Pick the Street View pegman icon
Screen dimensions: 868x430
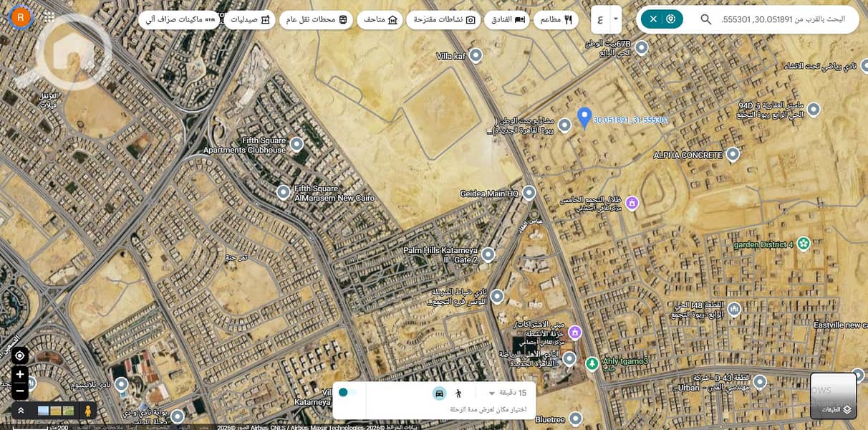88,411
